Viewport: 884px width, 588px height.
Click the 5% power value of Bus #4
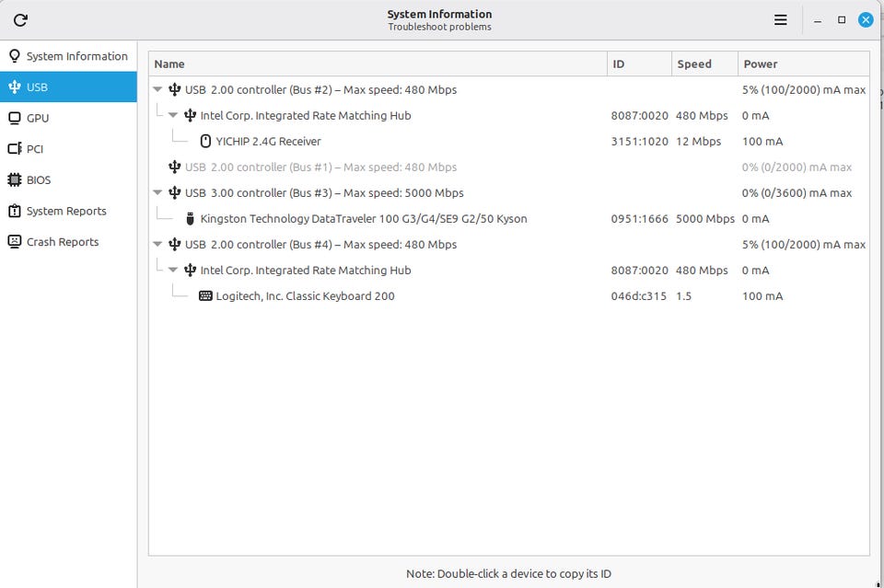tap(803, 245)
